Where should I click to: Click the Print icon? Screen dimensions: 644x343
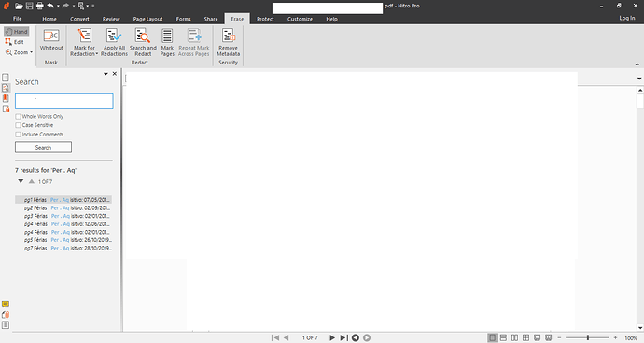click(x=39, y=6)
